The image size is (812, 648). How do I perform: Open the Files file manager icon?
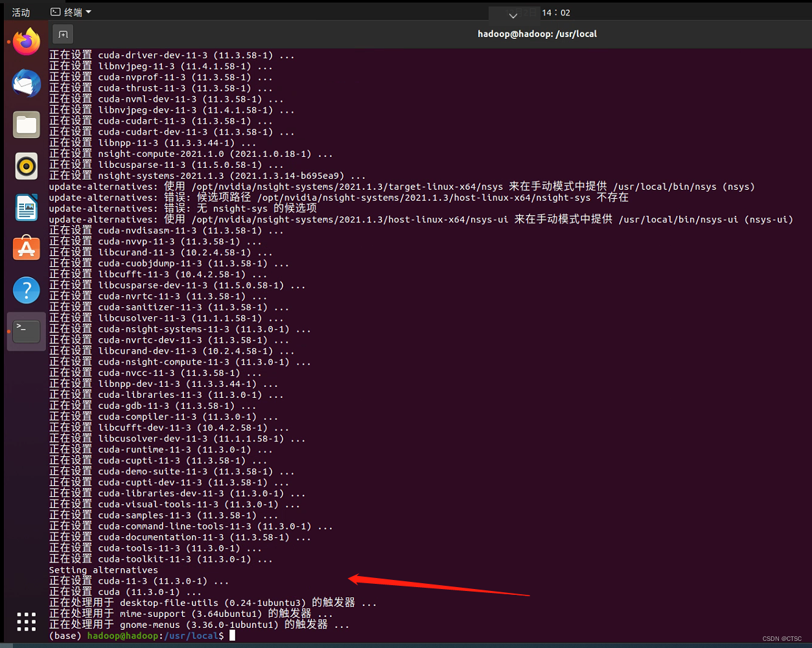click(26, 124)
